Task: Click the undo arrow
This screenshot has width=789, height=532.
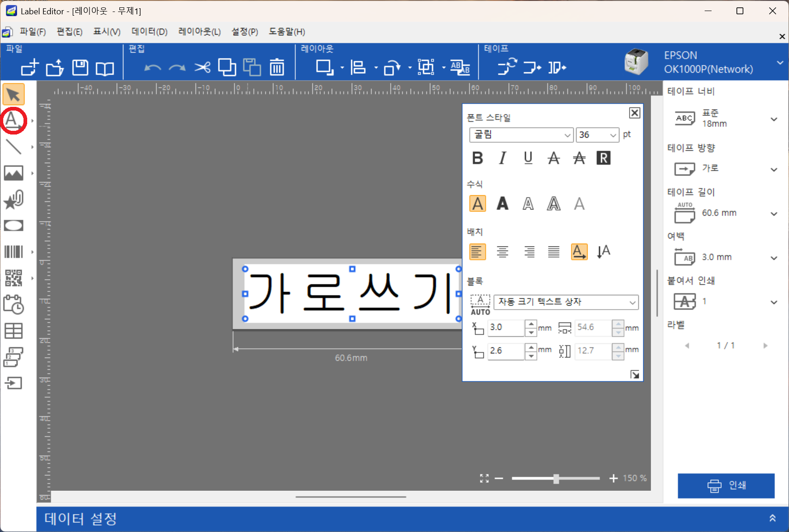Action: tap(153, 68)
